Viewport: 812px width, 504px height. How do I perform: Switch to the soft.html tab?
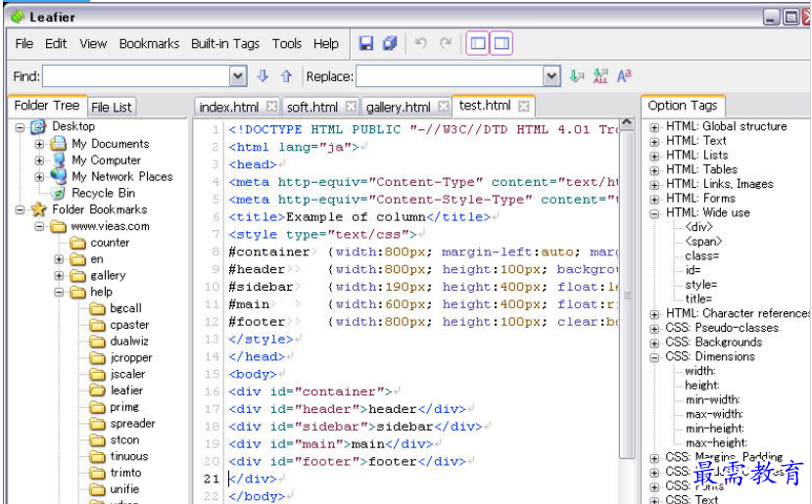pyautogui.click(x=312, y=107)
